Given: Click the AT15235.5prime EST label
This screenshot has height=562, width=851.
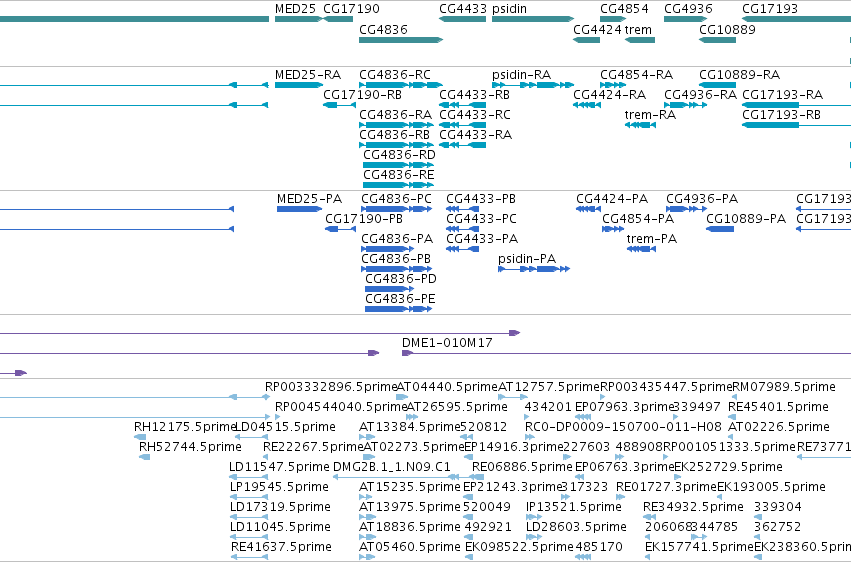Looking at the screenshot, I should [409, 487].
